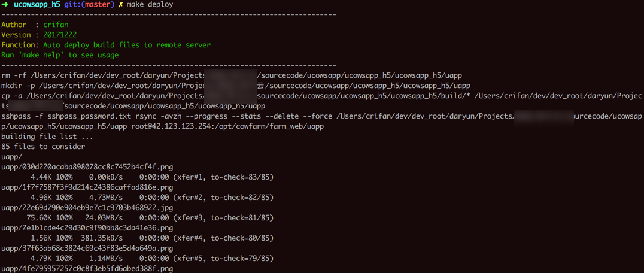The width and height of the screenshot is (644, 273).
Task: Click the 'cp -a' command at line start
Action: coord(11,96)
